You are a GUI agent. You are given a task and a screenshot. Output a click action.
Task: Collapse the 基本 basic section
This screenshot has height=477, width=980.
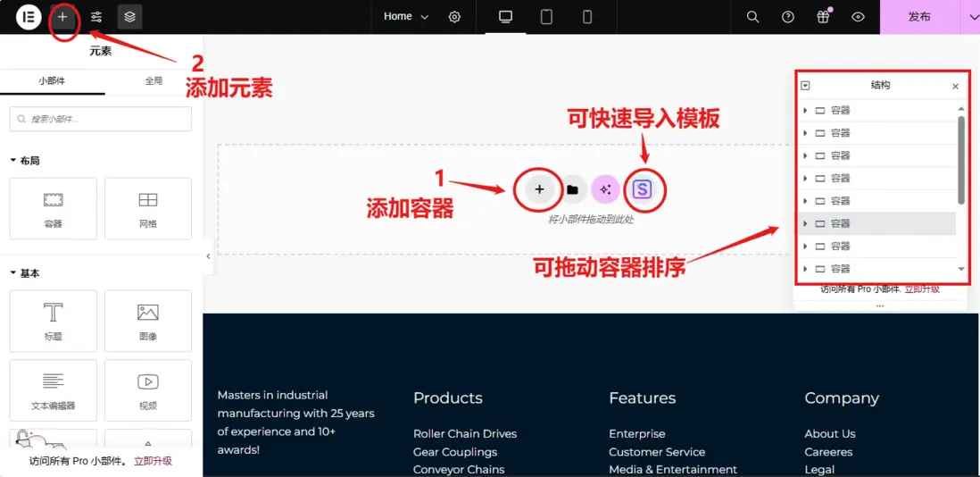tap(25, 273)
